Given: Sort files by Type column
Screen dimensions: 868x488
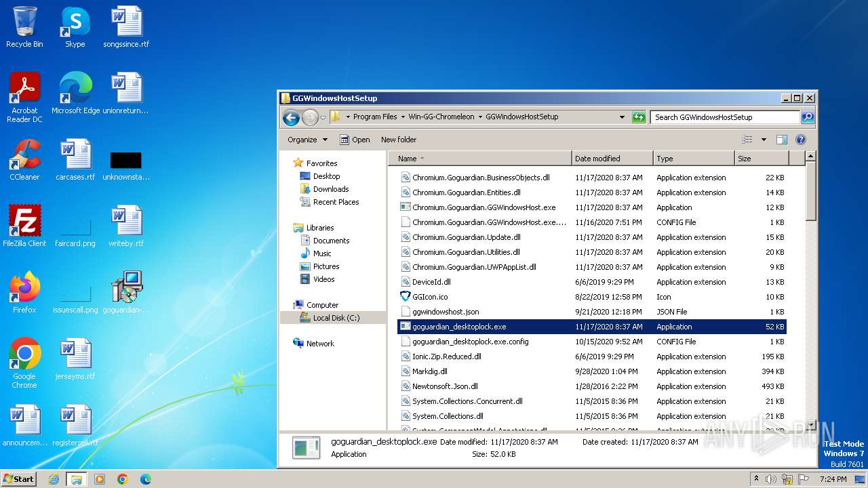Looking at the screenshot, I should tap(694, 159).
